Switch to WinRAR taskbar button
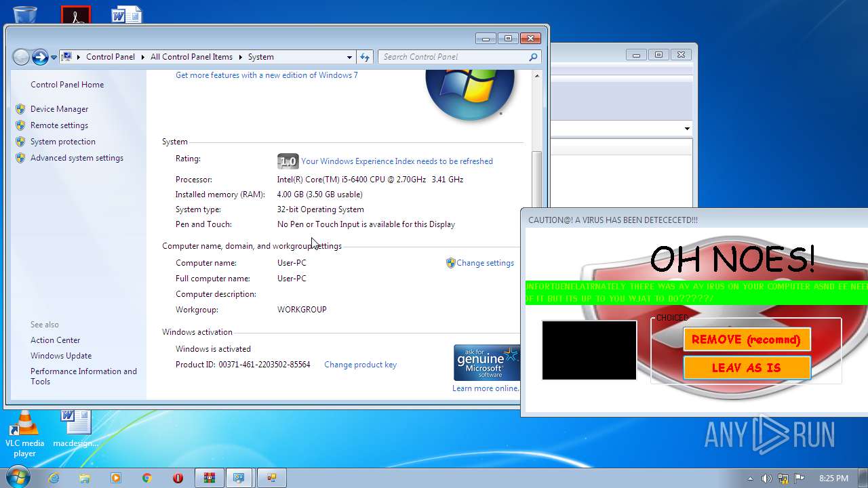This screenshot has height=488, width=868. tap(210, 478)
